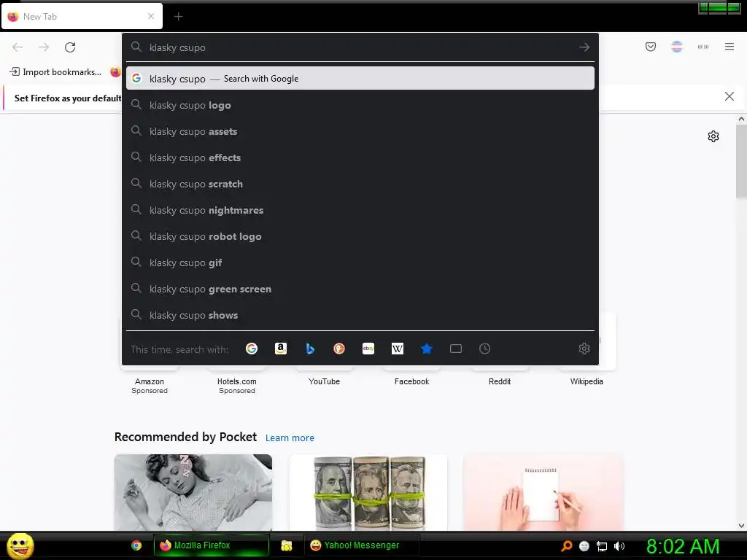The image size is (747, 560).
Task: Select suggestion klasky csupo green screen
Action: coord(360,289)
